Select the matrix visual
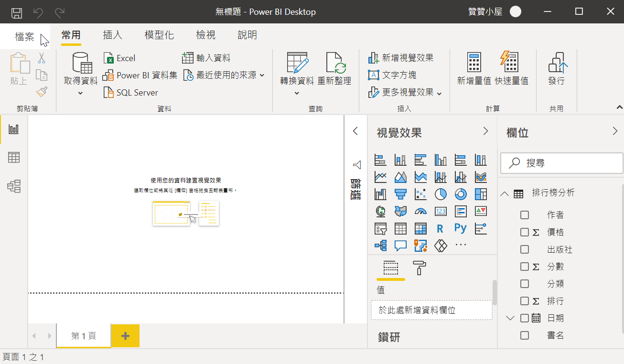Viewport: 624px width, 364px height. click(420, 228)
